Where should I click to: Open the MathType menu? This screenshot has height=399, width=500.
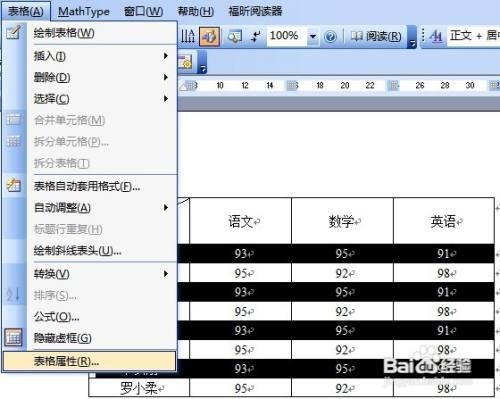pyautogui.click(x=84, y=12)
